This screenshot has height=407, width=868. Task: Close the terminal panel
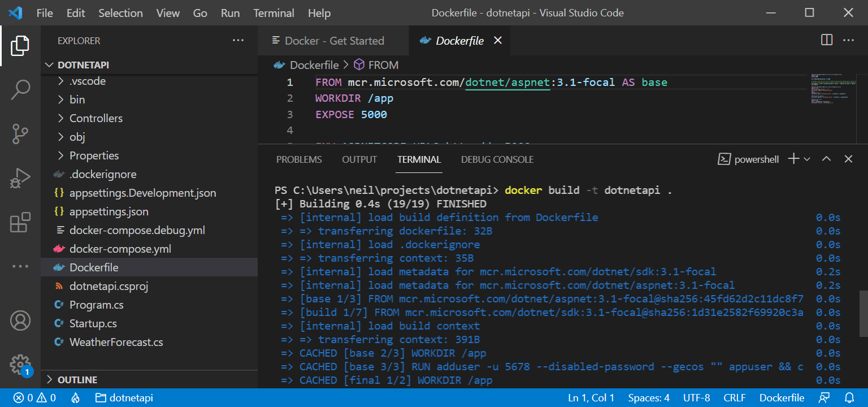[848, 159]
